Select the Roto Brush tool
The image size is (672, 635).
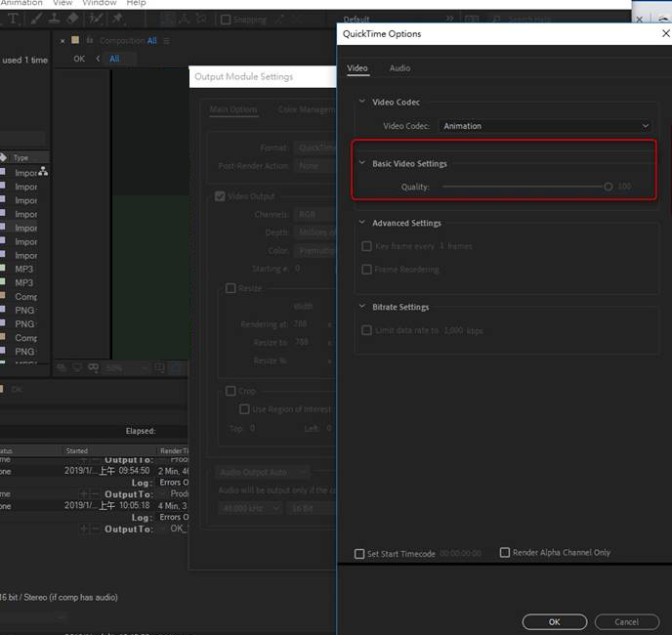[96, 19]
